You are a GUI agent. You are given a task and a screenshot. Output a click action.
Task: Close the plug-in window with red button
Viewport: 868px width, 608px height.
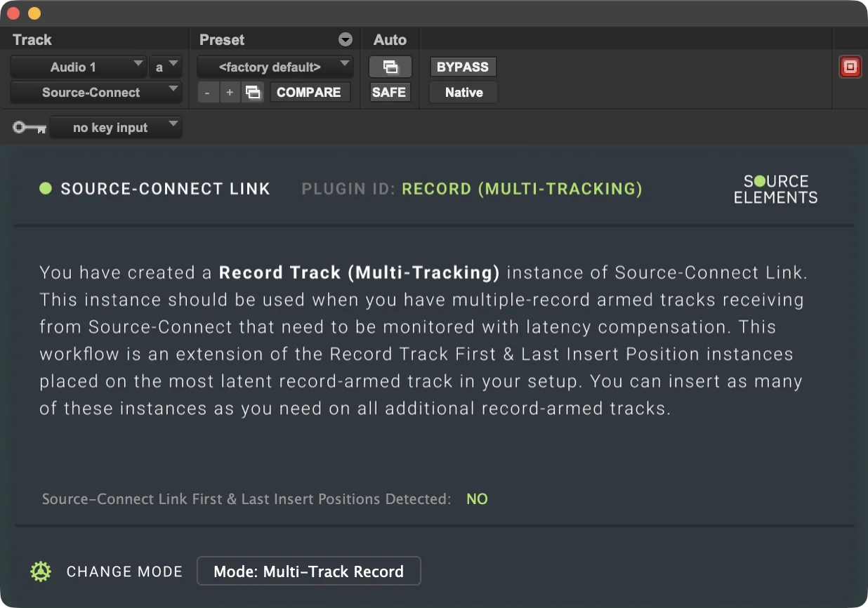coord(13,13)
